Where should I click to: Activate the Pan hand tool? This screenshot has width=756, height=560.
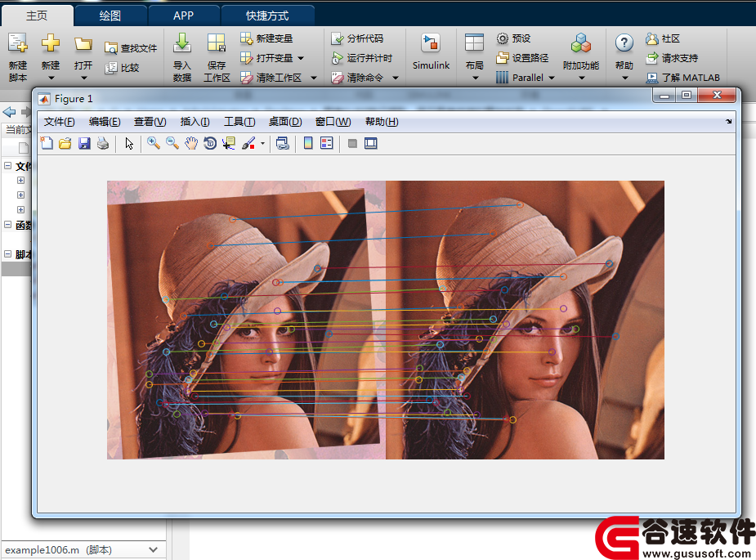(191, 143)
